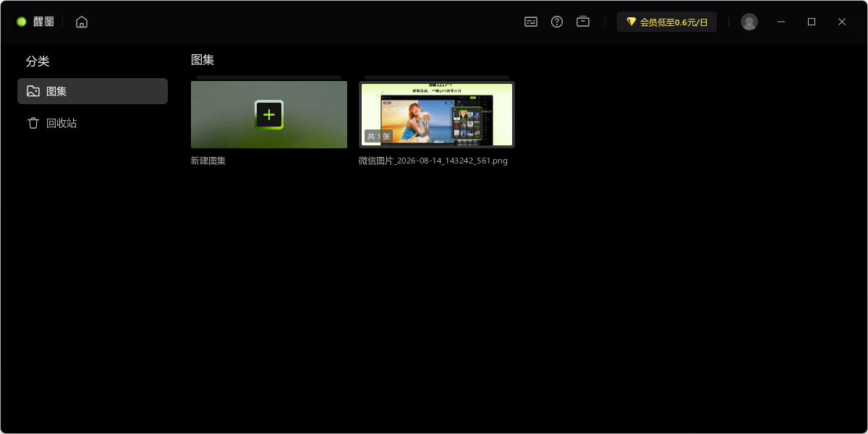
Task: Select 图集 in the category sidebar
Action: pyautogui.click(x=93, y=91)
